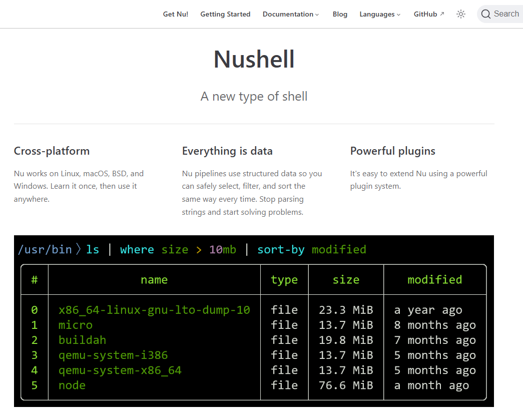523x420 pixels.
Task: Toggle the light/dark color mode
Action: point(461,14)
